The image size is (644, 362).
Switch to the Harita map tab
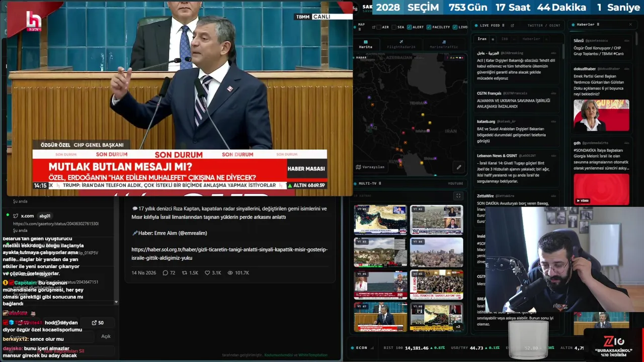coord(365,44)
